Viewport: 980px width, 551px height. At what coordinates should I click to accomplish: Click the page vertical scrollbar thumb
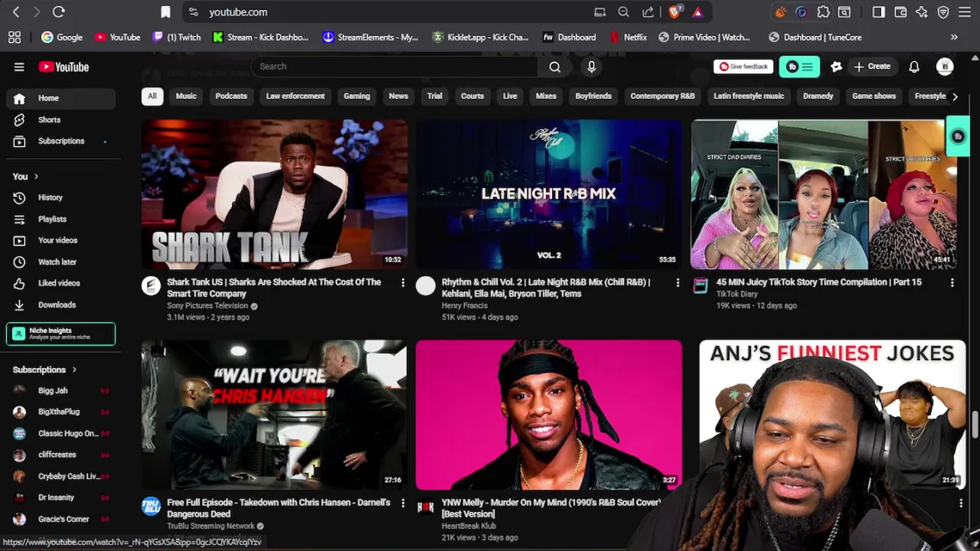975,423
